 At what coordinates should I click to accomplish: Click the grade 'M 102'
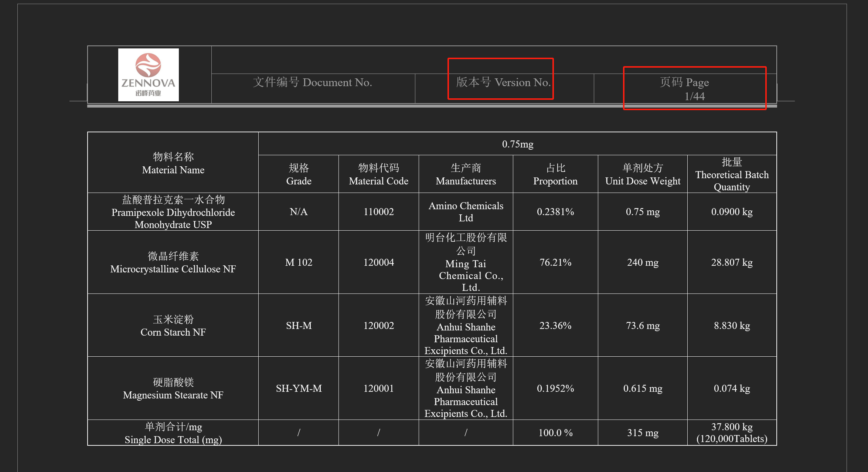[x=299, y=262]
